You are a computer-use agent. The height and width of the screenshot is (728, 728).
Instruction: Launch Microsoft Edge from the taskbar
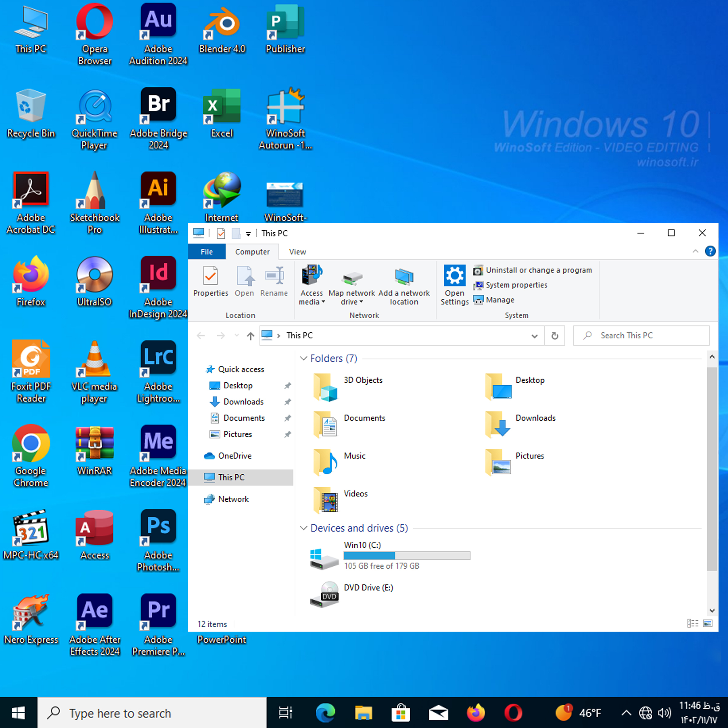point(326,713)
